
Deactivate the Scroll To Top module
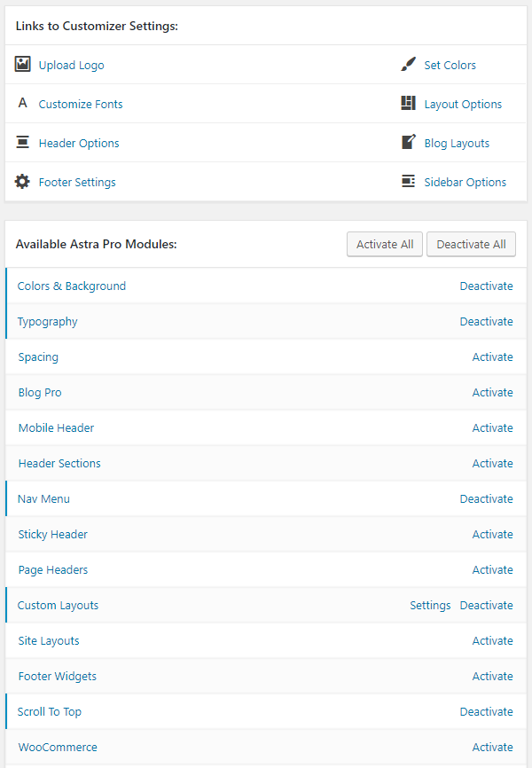click(486, 711)
